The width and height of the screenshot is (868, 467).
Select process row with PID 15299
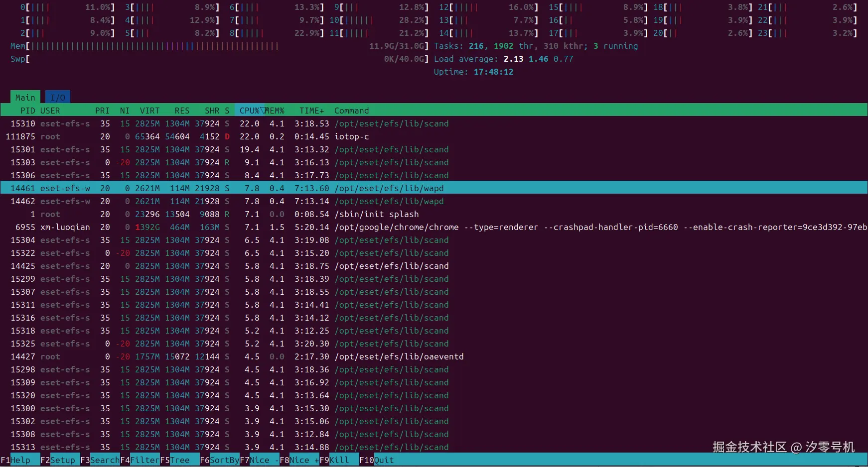(x=434, y=279)
